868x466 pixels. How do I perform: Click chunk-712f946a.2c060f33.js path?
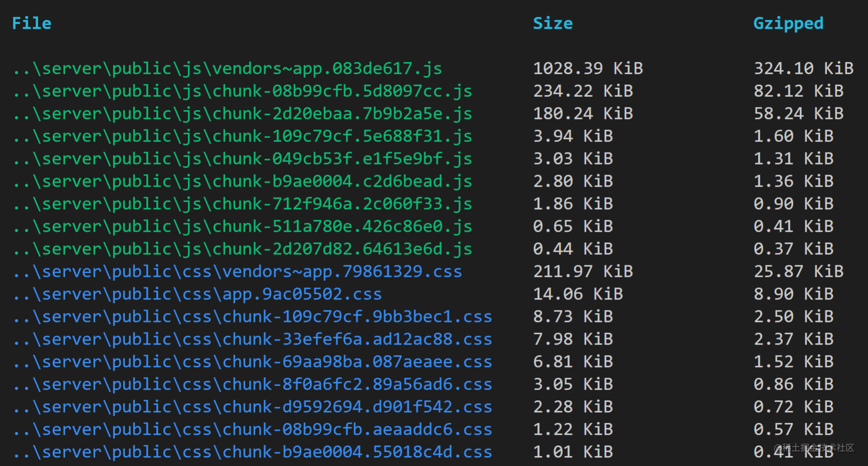(243, 204)
